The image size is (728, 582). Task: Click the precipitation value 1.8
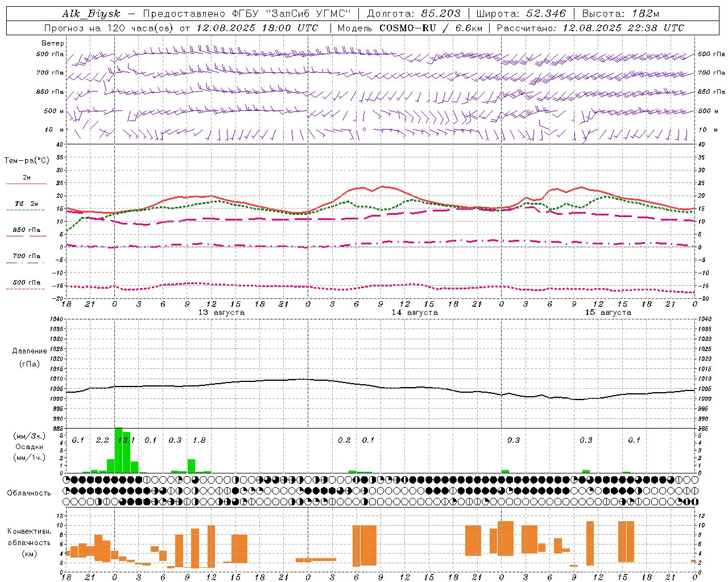coord(199,440)
